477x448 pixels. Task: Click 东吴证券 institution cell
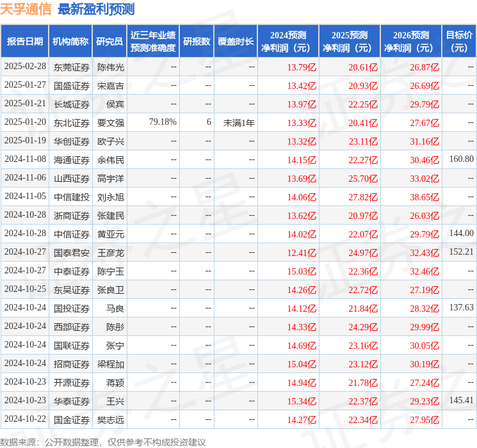72,290
